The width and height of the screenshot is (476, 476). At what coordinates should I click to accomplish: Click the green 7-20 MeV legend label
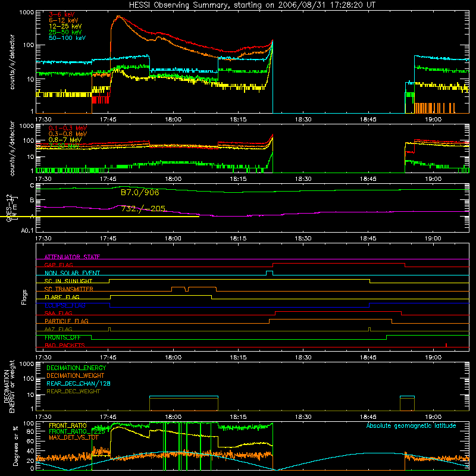point(64,146)
